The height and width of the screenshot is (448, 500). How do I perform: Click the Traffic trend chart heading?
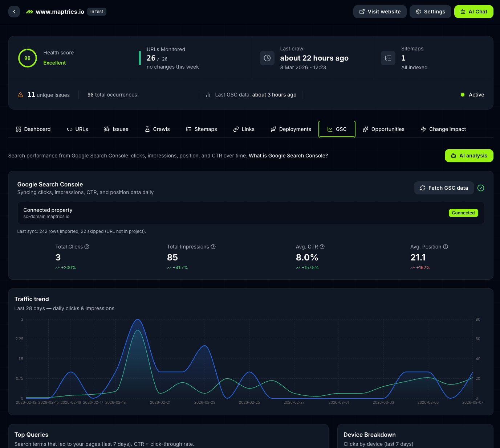click(x=32, y=299)
